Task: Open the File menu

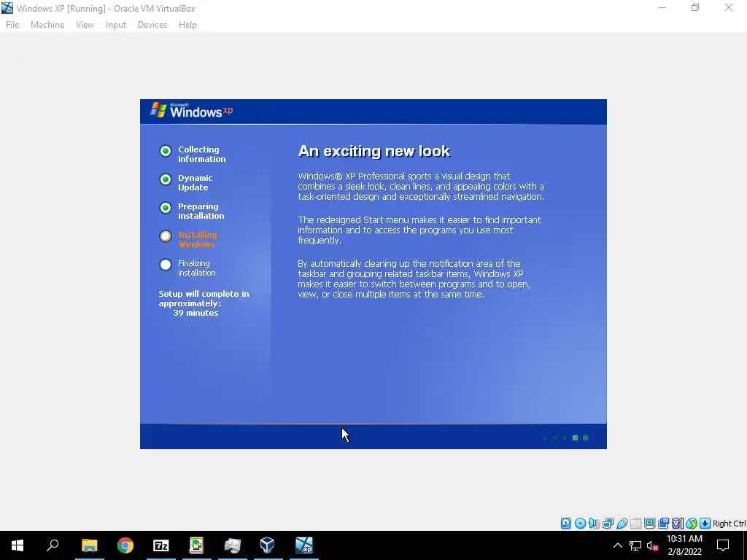Action: coord(12,25)
